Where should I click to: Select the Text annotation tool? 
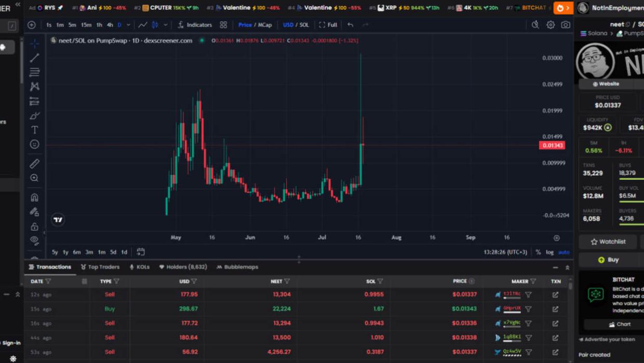tap(34, 129)
